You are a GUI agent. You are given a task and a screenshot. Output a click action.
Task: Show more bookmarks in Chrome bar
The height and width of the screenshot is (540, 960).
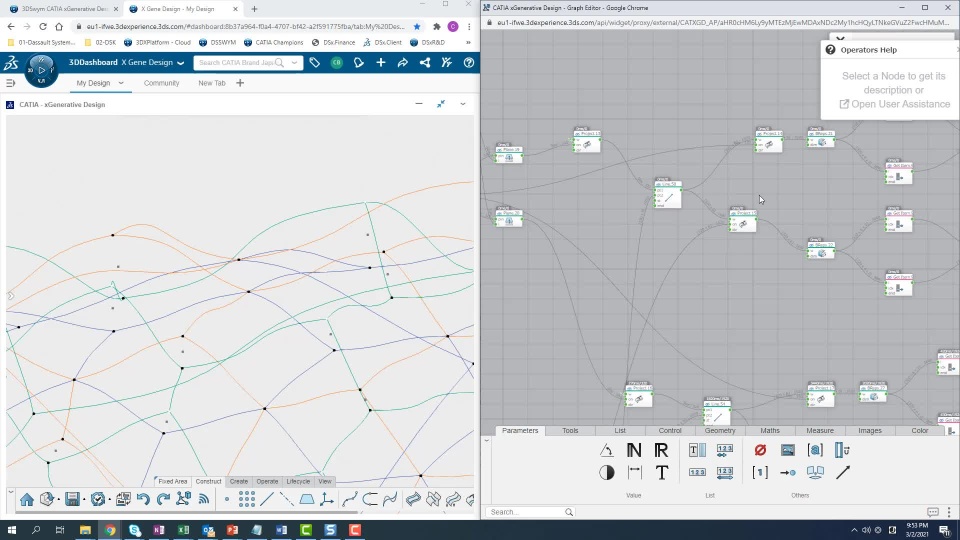point(468,42)
